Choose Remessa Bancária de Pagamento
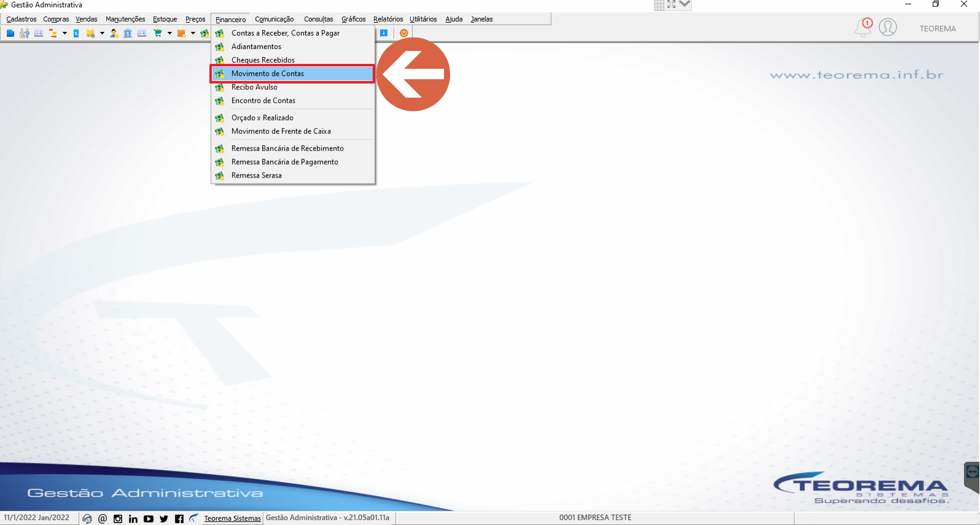Viewport: 980px width, 525px height. pyautogui.click(x=292, y=162)
